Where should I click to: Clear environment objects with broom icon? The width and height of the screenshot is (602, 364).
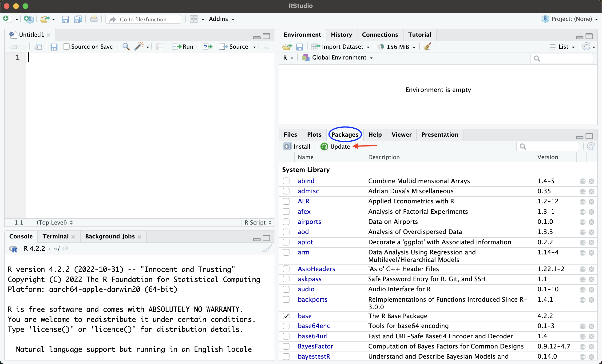click(x=427, y=46)
